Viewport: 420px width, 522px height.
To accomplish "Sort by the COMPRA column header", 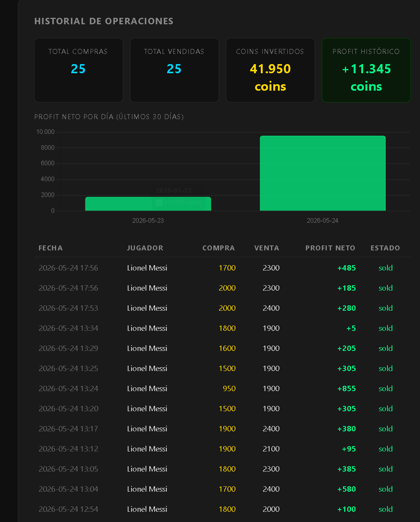I will click(219, 248).
